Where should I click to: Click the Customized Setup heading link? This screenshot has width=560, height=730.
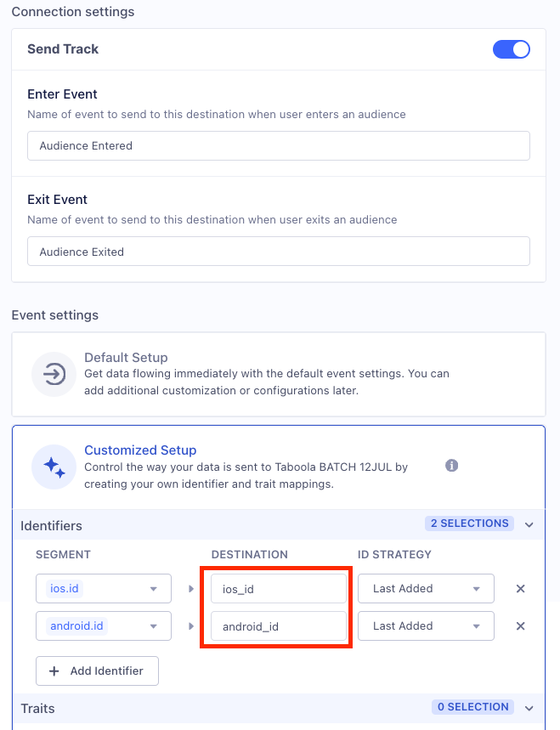coord(140,450)
